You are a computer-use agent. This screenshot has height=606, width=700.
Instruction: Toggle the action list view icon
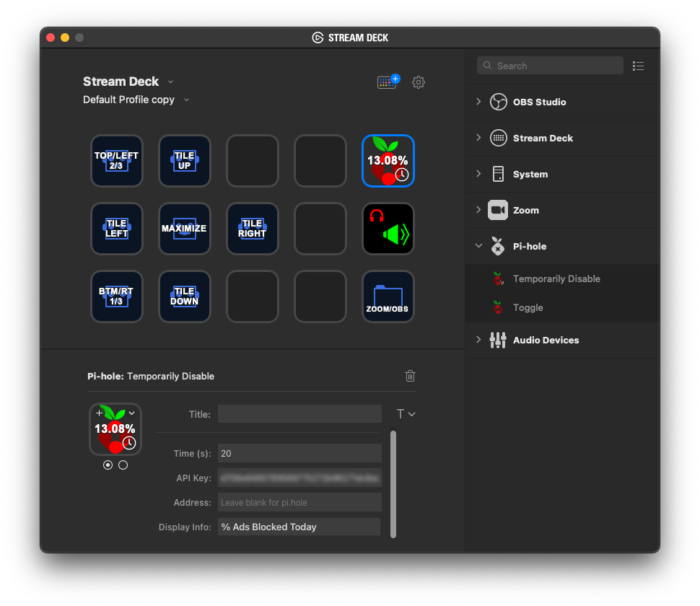639,66
